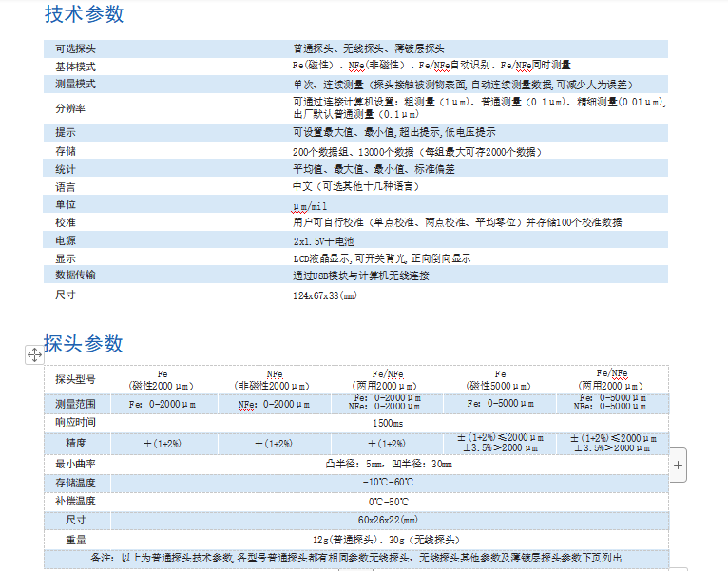728x571 pixels.
Task: Select the 基体模式 row label cell
Action: [75, 67]
